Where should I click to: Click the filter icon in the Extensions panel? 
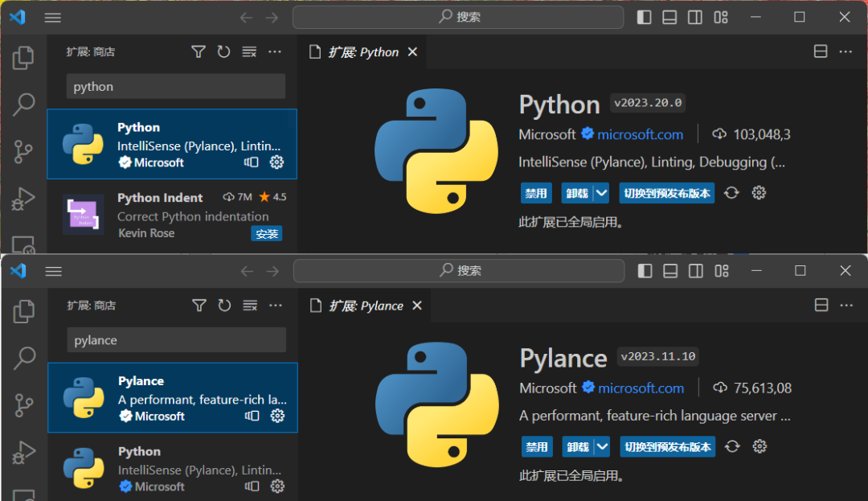click(198, 51)
